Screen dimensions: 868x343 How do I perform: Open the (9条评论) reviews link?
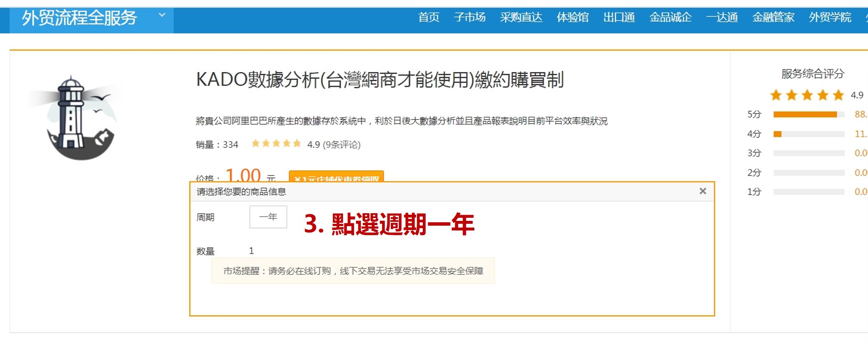coord(342,145)
